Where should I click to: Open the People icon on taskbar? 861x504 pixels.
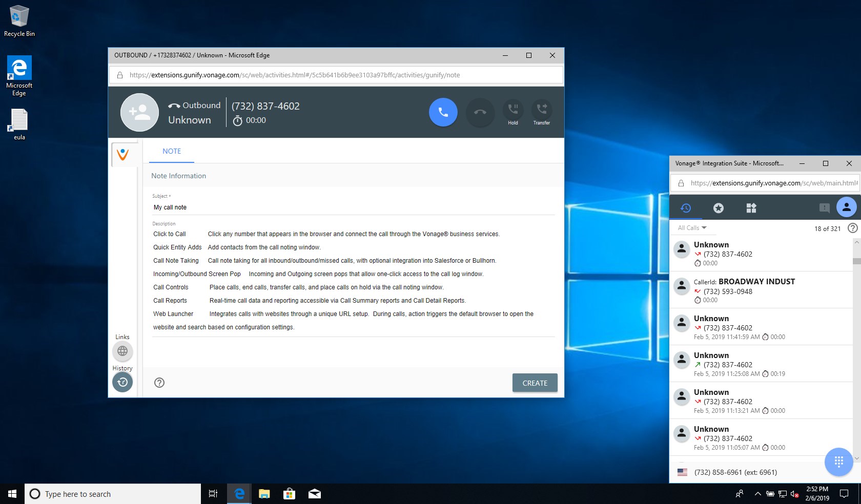coord(740,494)
